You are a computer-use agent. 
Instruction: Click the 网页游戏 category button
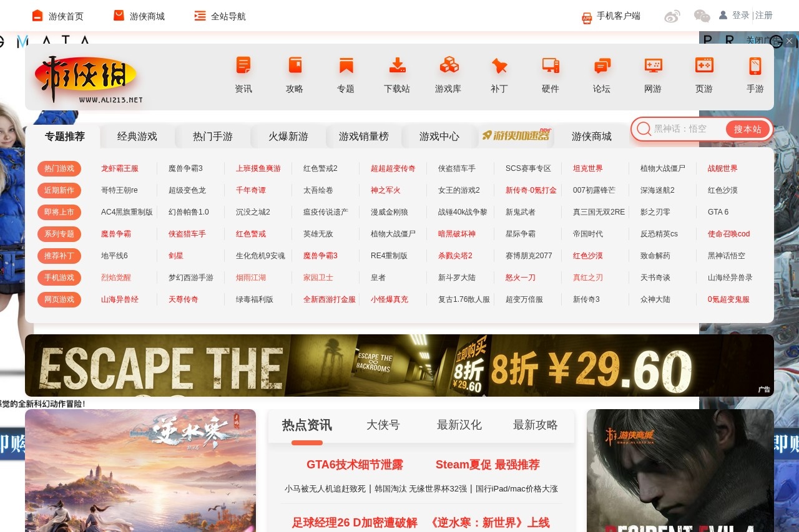point(59,299)
